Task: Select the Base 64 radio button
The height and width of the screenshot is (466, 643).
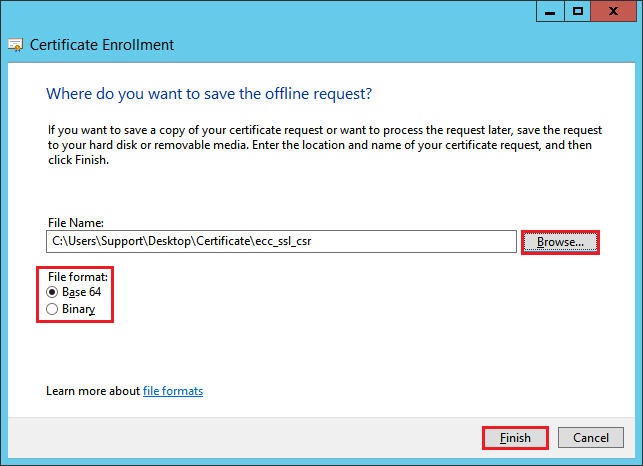Action: pyautogui.click(x=53, y=292)
